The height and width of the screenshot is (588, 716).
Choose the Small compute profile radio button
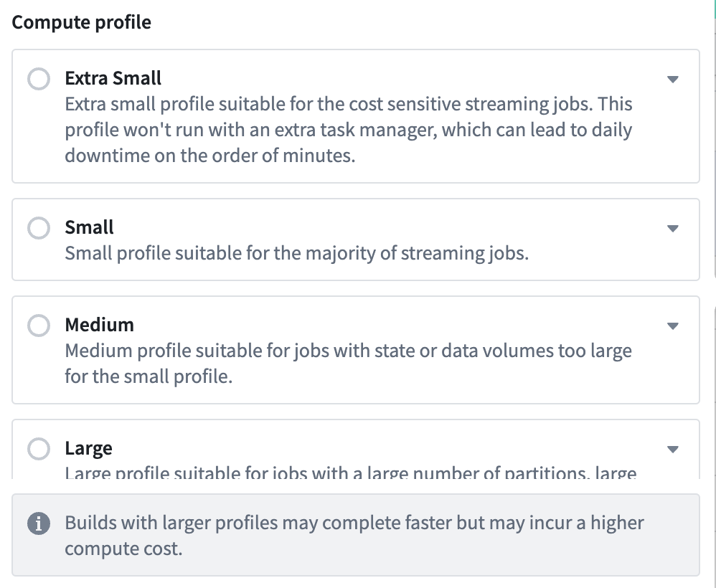(x=39, y=228)
